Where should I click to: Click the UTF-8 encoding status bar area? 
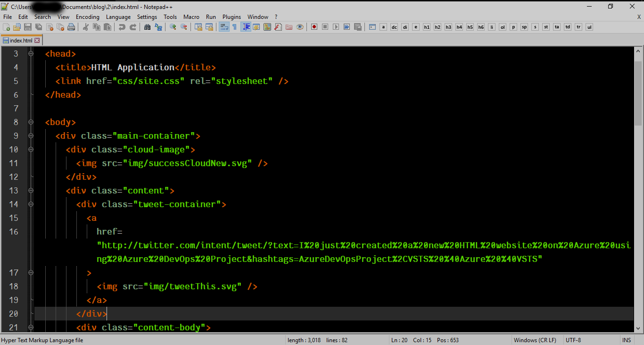click(x=573, y=340)
